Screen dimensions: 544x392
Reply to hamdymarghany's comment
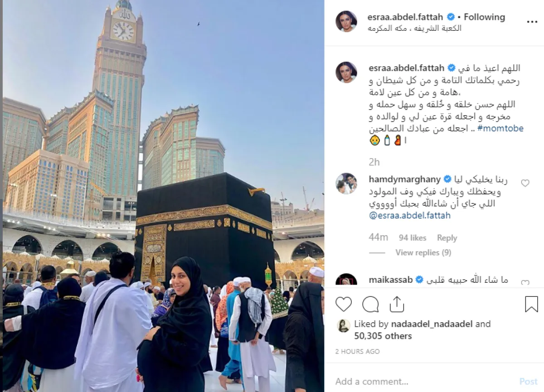(447, 238)
